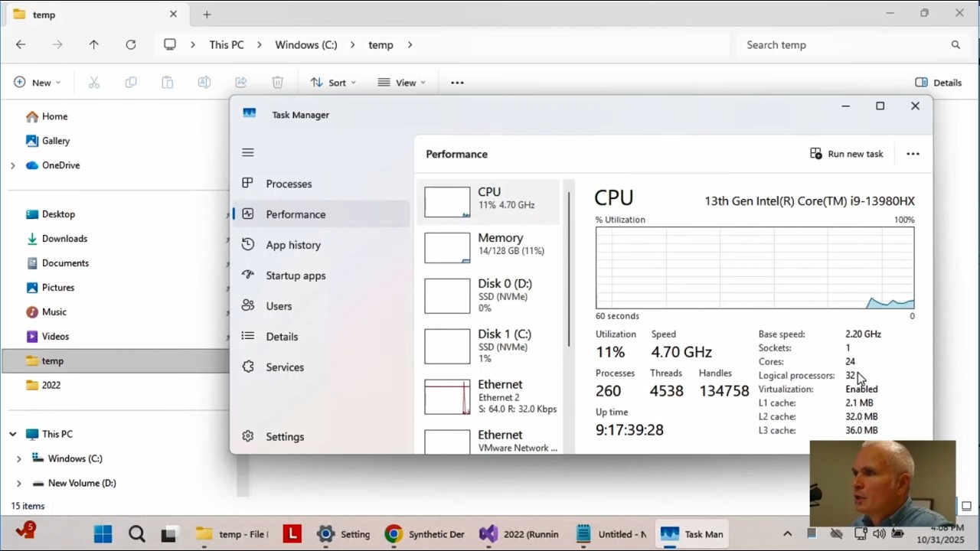Click the Paste icon in File Explorer
This screenshot has width=980, height=551.
click(168, 83)
